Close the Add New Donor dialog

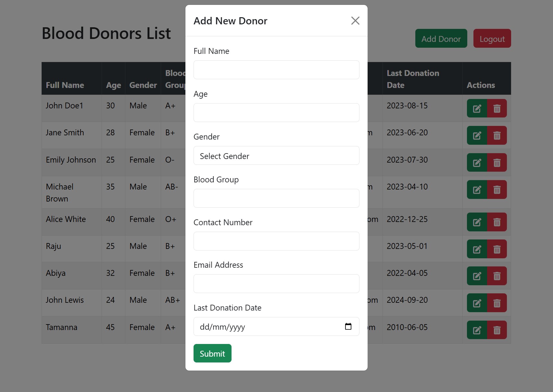[355, 21]
